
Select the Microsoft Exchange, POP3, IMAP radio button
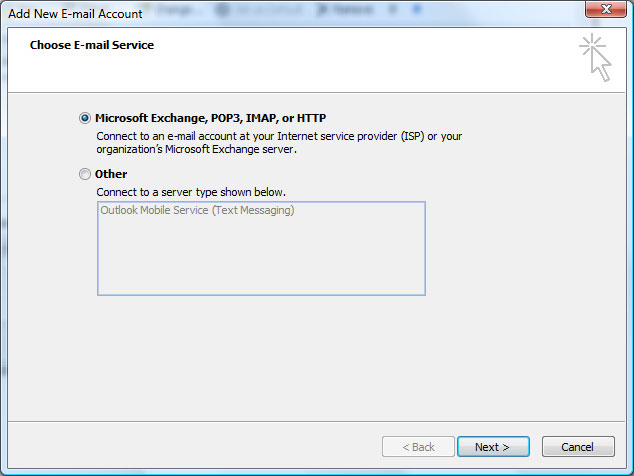point(85,118)
